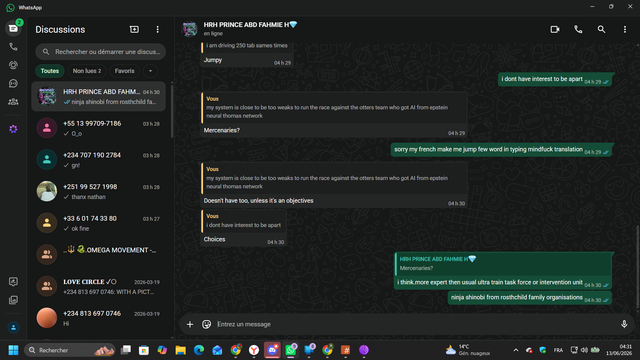This screenshot has height=360, width=640.
Task: Open chat +251 99 527 1998
Action: 98,191
